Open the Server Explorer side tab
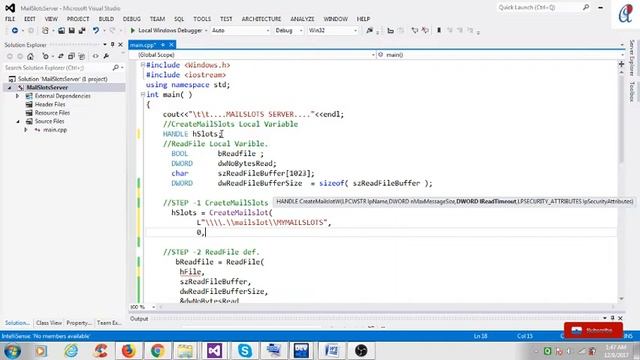This screenshot has width=640, height=360. [x=632, y=57]
